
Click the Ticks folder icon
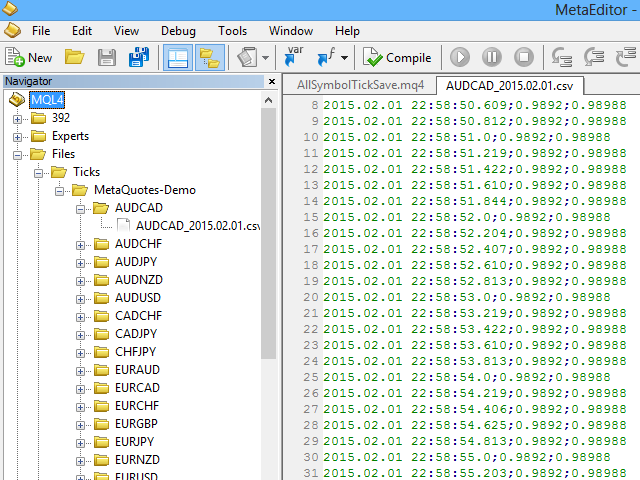click(60, 172)
